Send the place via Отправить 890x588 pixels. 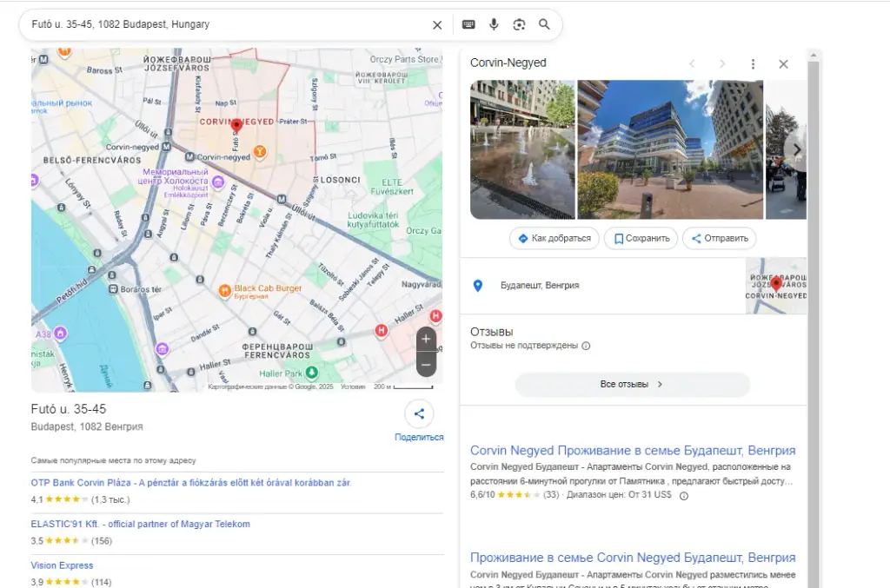[719, 238]
